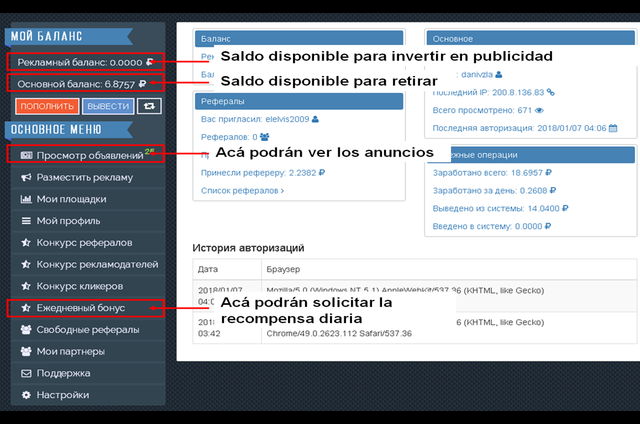Select Конкурс кликеров in sidebar

88,286
